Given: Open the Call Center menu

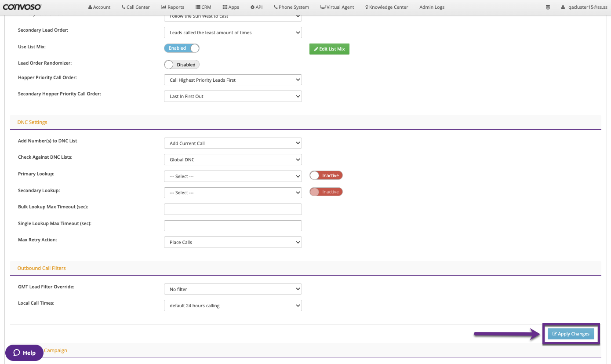Looking at the screenshot, I should (x=136, y=7).
